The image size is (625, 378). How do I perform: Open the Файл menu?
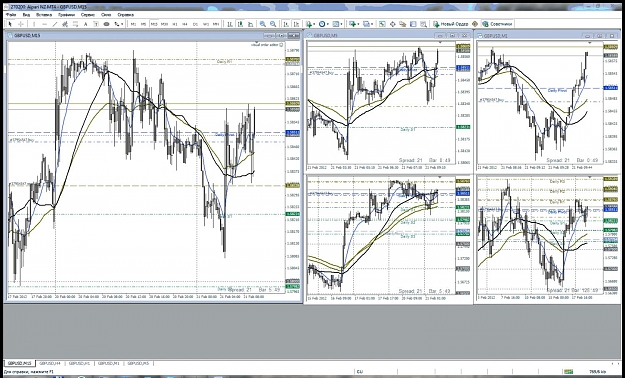tap(12, 14)
